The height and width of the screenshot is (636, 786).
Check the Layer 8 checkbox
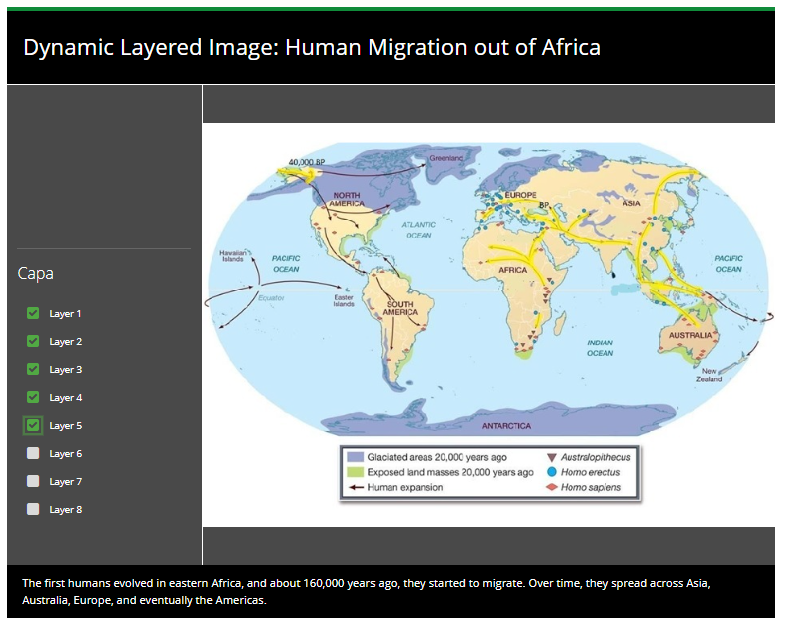33,509
